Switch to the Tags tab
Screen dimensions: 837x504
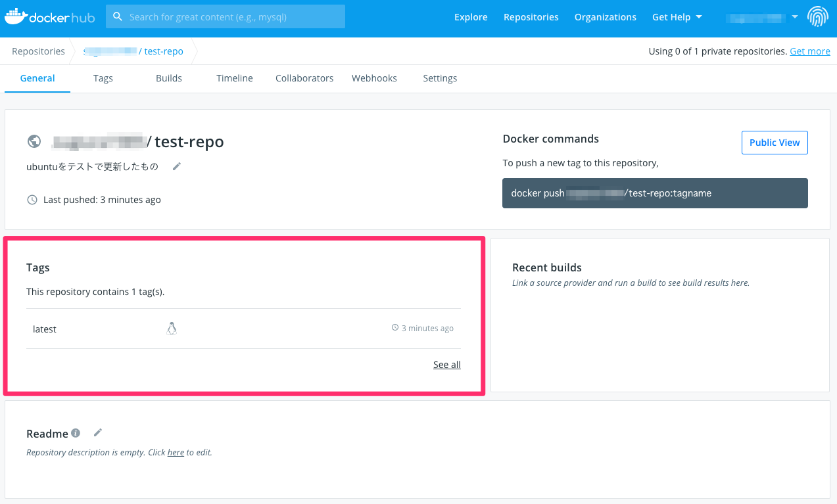pyautogui.click(x=103, y=78)
